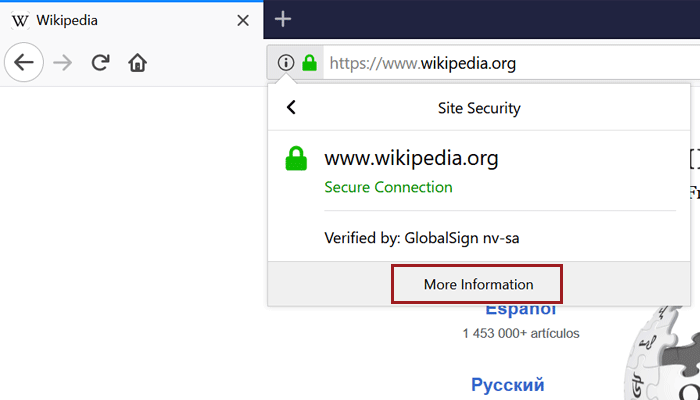Open the Español Wikipedia link
The width and height of the screenshot is (700, 400).
(520, 309)
